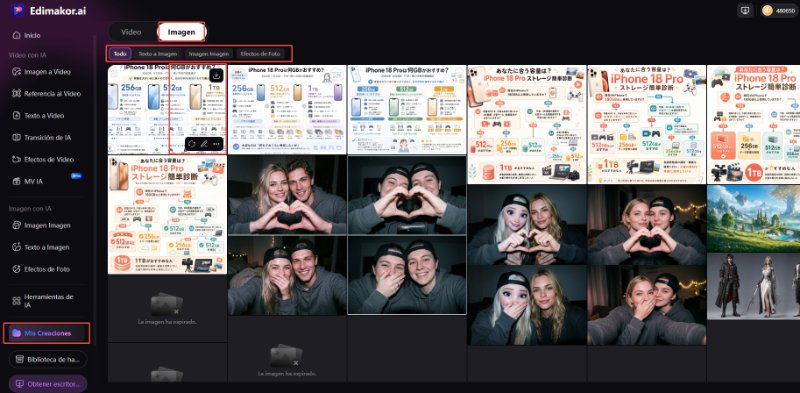Viewport: 800px width, 393px height.
Task: Select the Imagen tab
Action: (x=182, y=32)
